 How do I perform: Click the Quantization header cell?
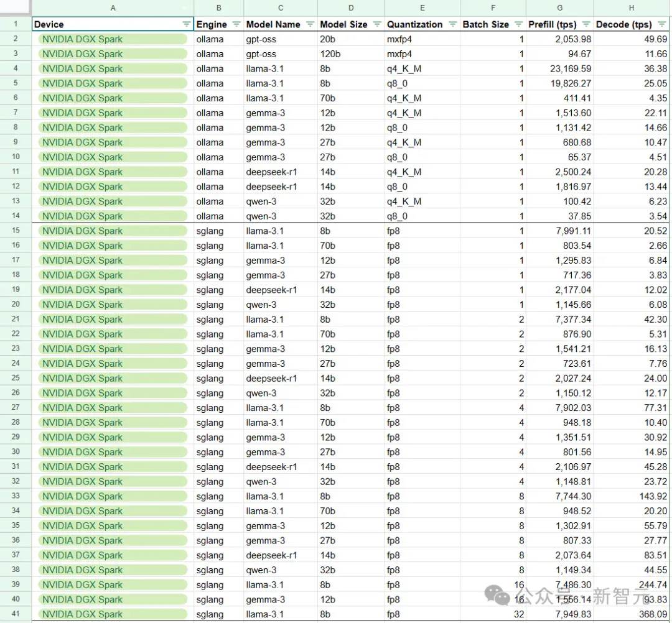[422, 24]
